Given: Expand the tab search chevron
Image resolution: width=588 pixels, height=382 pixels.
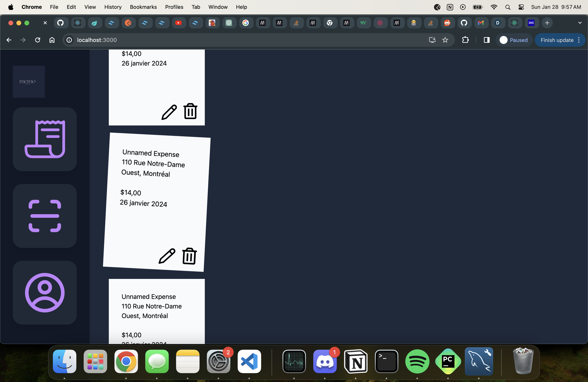Looking at the screenshot, I should (580, 23).
